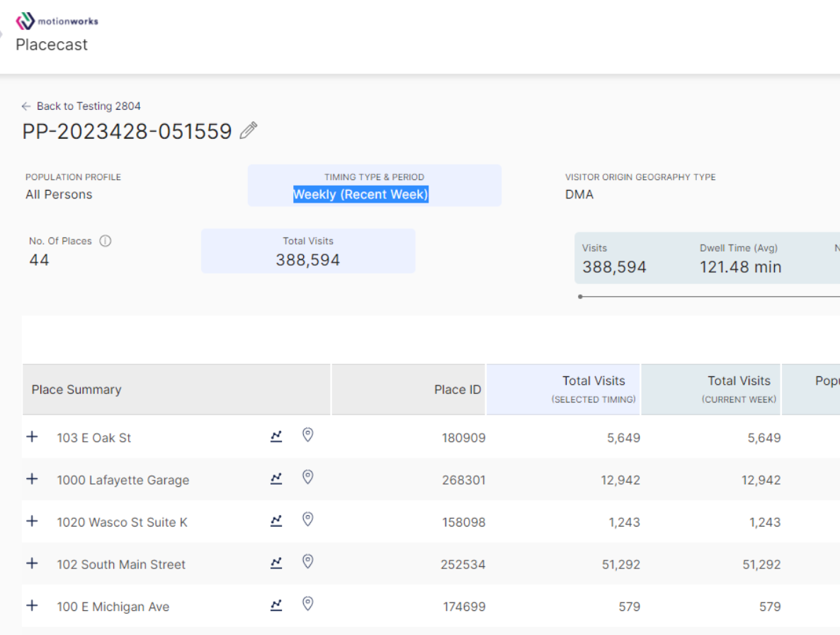Screen dimensions: 840x635
Task: Select the 1000 Lafayette Garage place name
Action: [123, 480]
